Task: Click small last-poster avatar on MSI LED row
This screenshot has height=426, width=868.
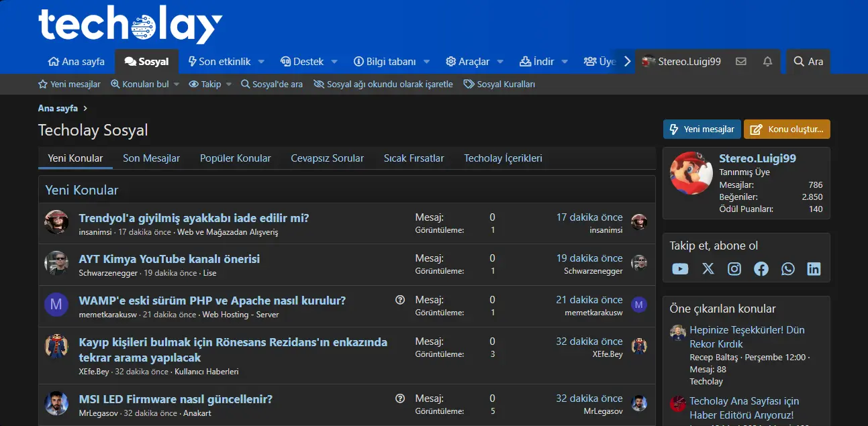Action: click(639, 403)
